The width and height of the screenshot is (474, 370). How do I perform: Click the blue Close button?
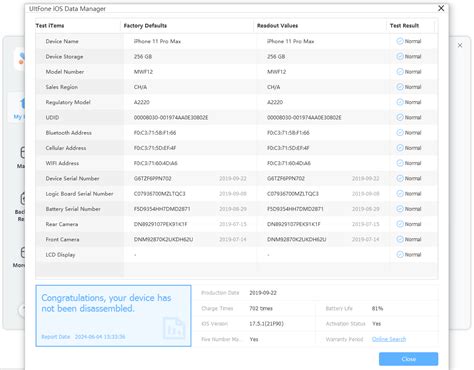click(408, 359)
